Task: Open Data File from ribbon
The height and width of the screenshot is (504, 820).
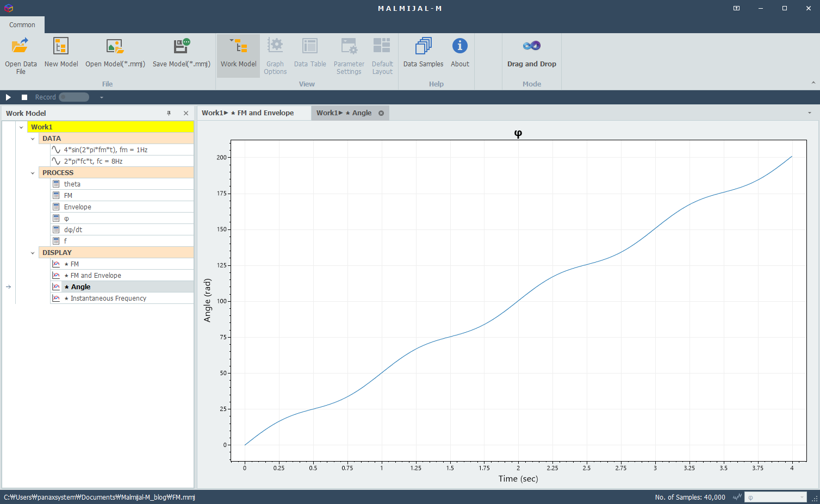Action: pos(21,55)
